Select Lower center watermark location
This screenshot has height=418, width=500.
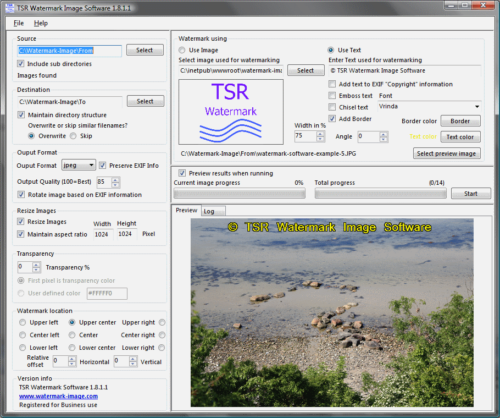tap(72, 347)
